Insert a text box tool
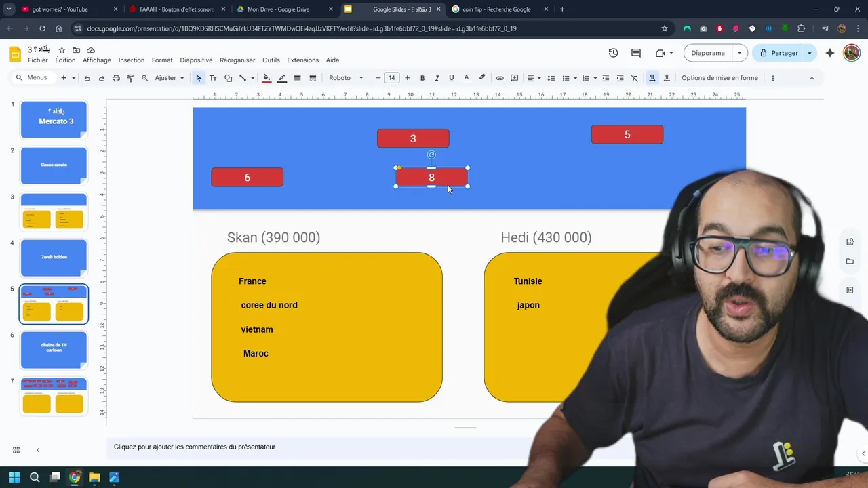Screen dimensions: 868x488 pos(213,78)
